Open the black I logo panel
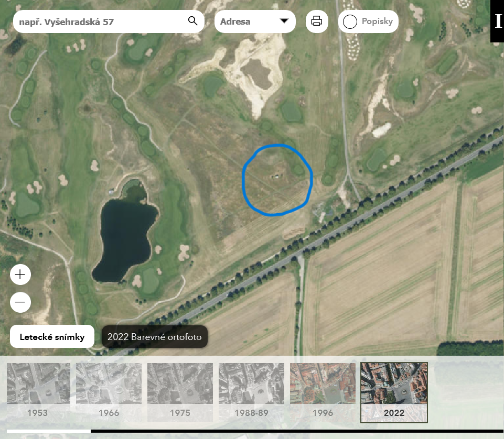The width and height of the screenshot is (504, 439). (x=497, y=21)
